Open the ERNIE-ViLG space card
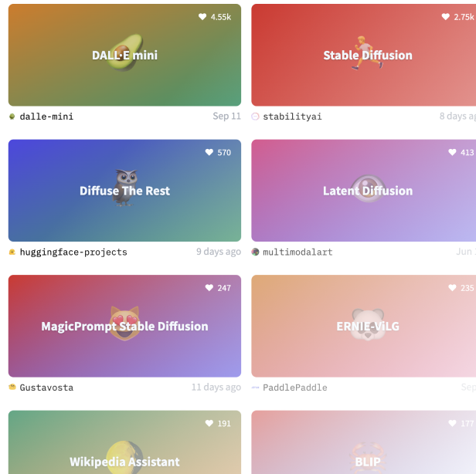 point(364,326)
